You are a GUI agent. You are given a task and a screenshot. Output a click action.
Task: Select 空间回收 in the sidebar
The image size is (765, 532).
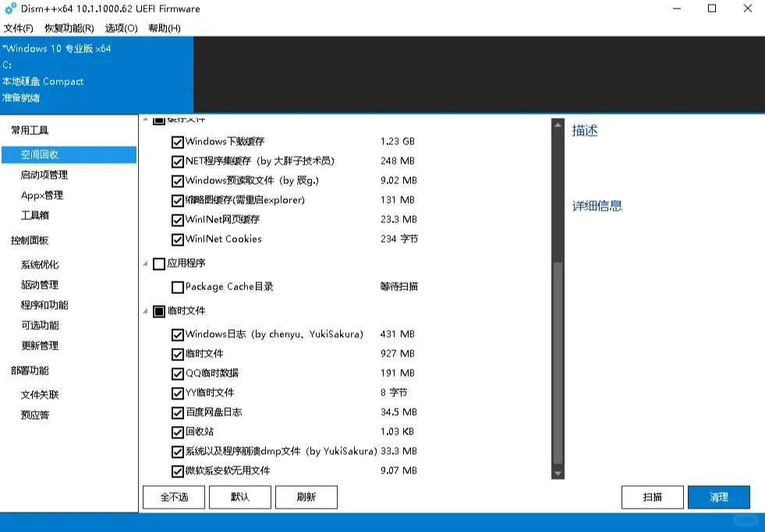[69, 154]
